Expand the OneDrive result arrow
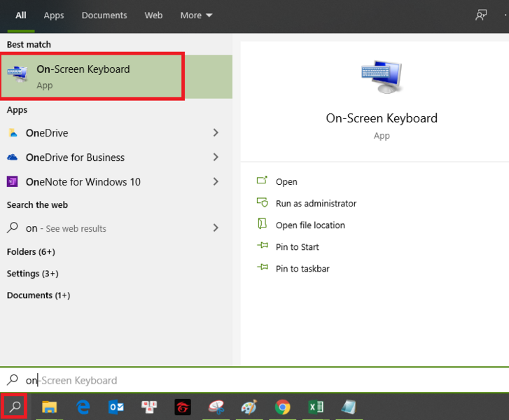The width and height of the screenshot is (509, 420). (x=216, y=133)
